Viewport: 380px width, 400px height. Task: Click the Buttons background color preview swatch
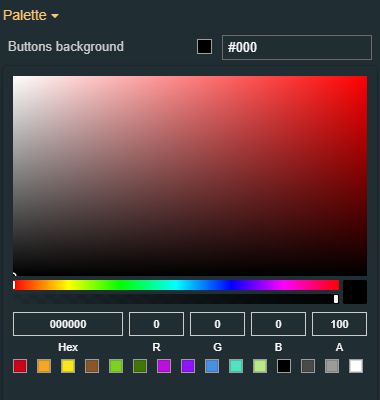point(204,47)
